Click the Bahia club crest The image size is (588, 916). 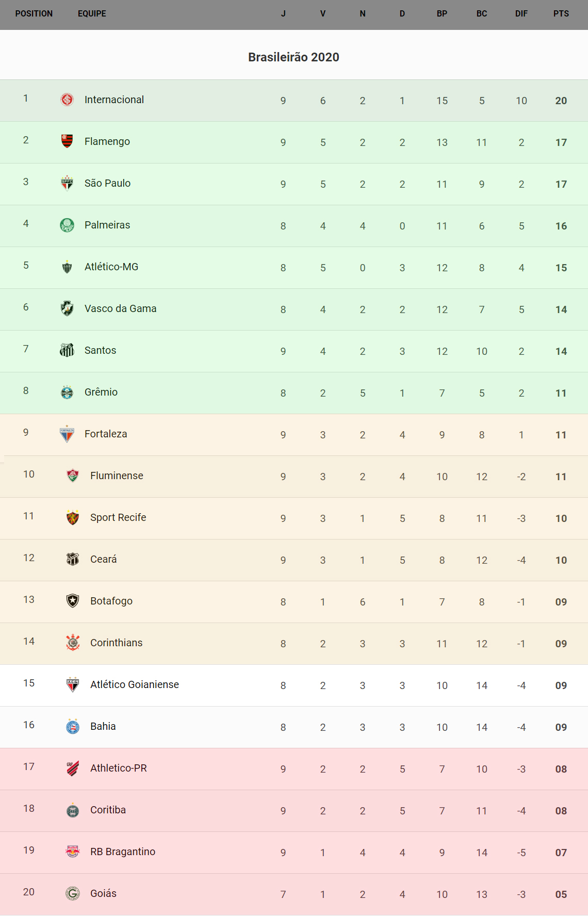73,726
